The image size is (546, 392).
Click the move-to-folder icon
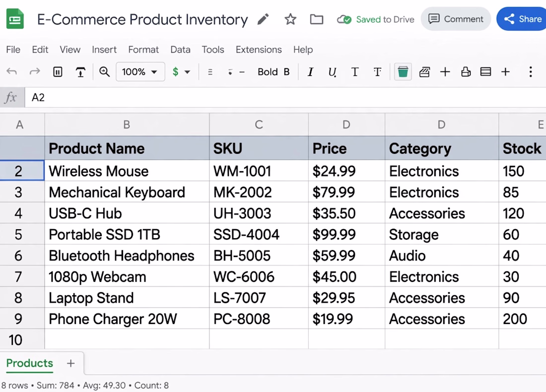[x=317, y=19]
